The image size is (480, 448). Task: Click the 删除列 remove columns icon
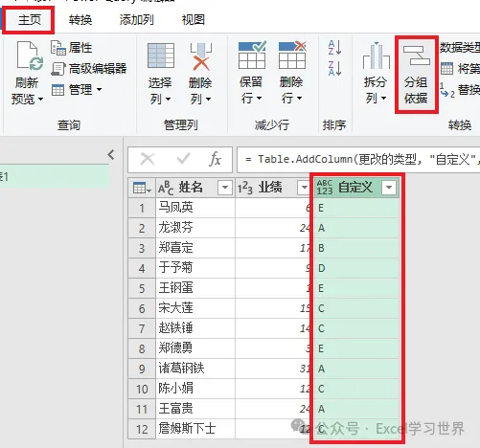tap(201, 56)
